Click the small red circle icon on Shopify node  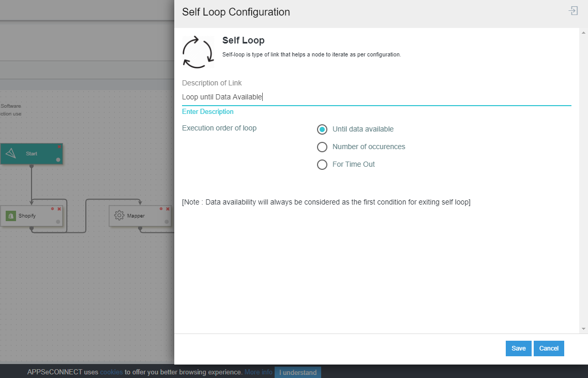pos(53,209)
